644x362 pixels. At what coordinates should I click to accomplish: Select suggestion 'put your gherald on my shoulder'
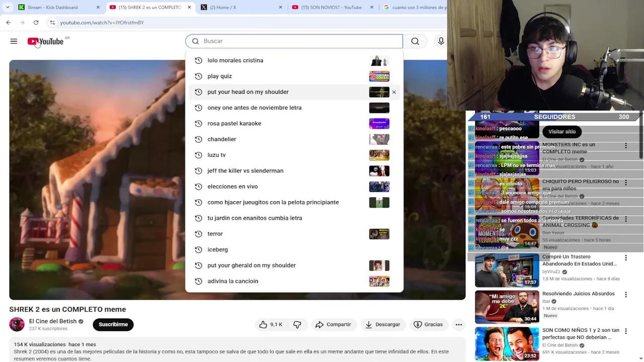coord(294,265)
